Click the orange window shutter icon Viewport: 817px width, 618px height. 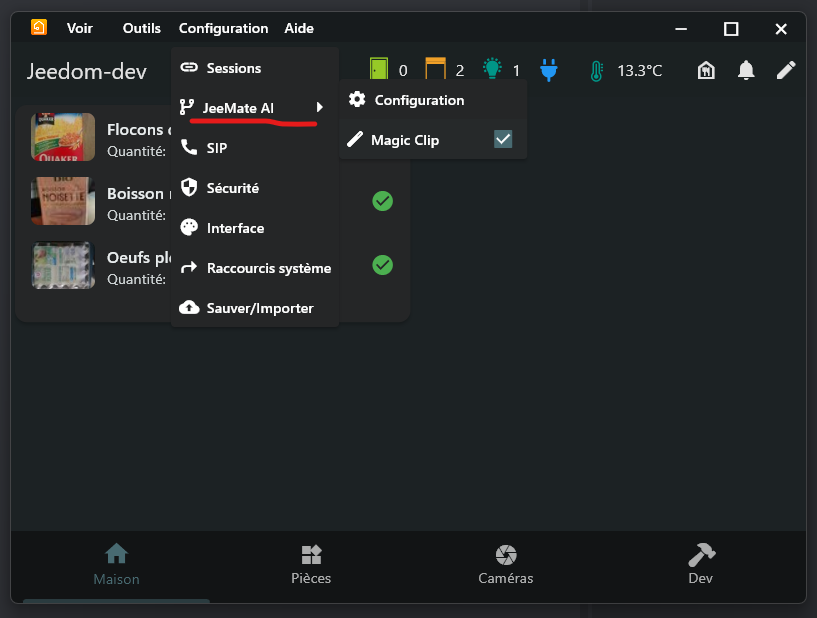click(435, 70)
